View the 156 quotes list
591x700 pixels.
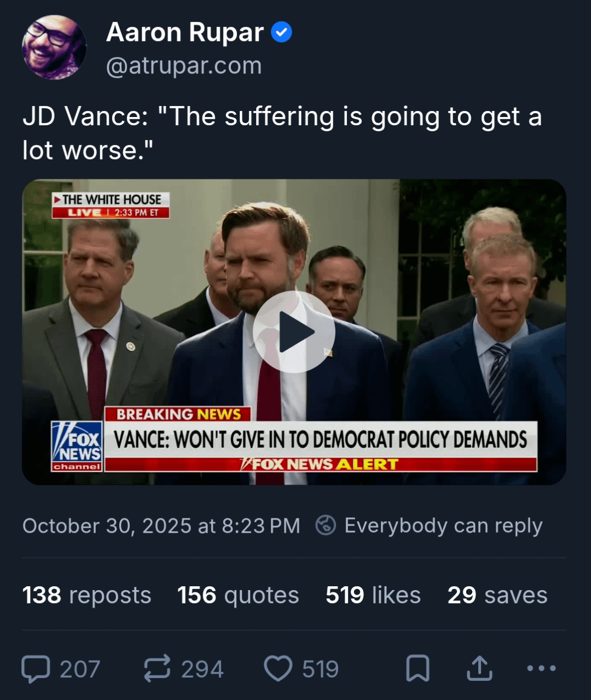(238, 595)
